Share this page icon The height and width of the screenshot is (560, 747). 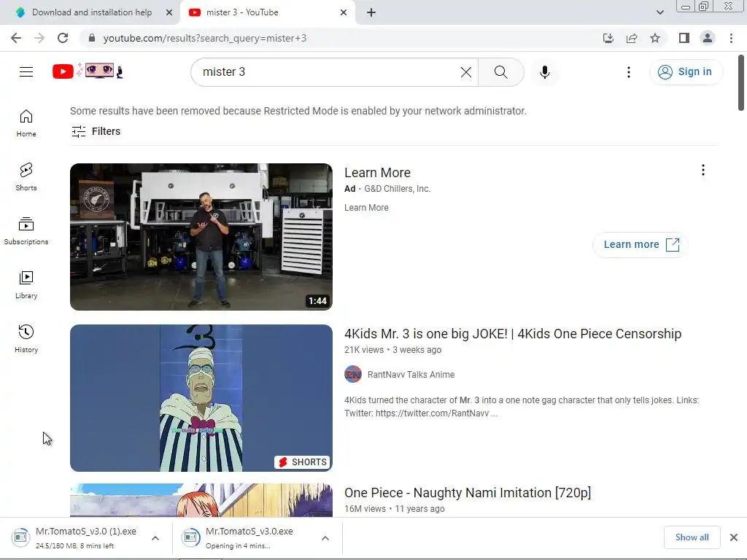coord(632,38)
